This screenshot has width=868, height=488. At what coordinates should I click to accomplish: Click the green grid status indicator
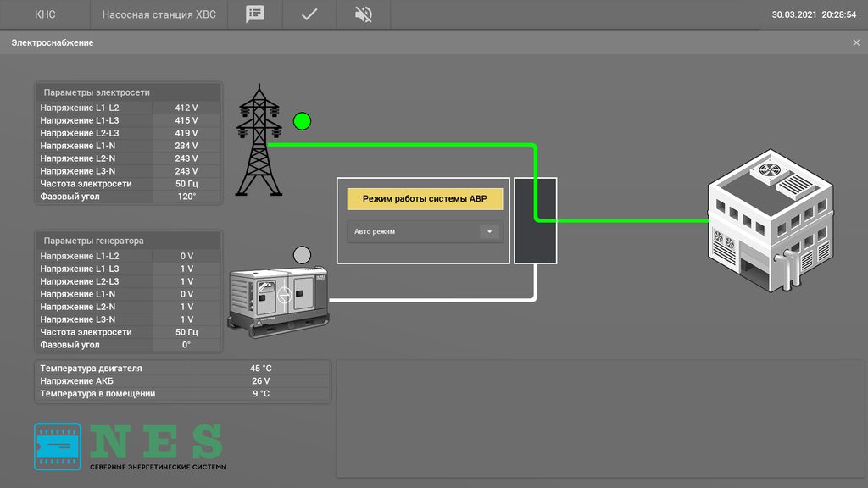[302, 121]
